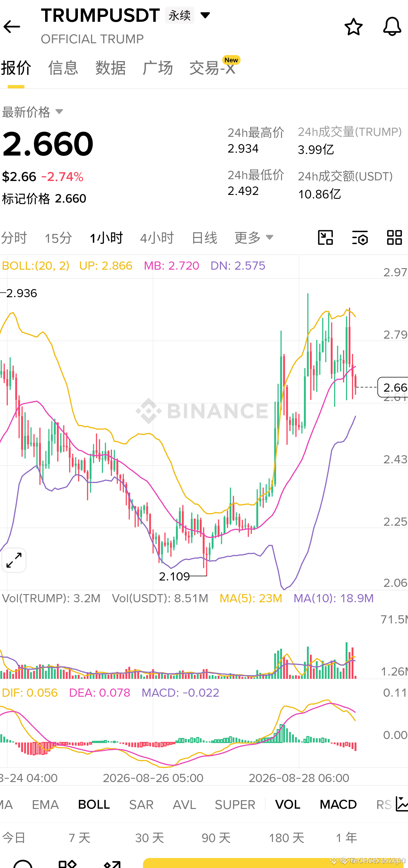This screenshot has width=408, height=868.
Task: Tap the DIF: 0.056 MACD legend
Action: tap(30, 693)
